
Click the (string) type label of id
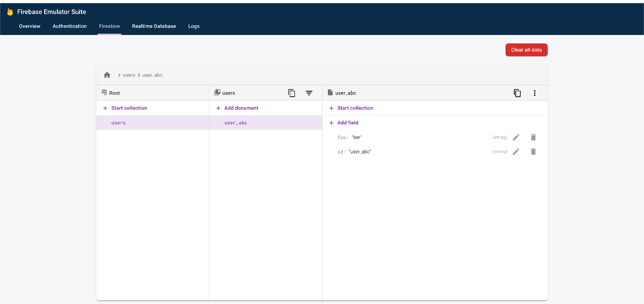click(500, 152)
